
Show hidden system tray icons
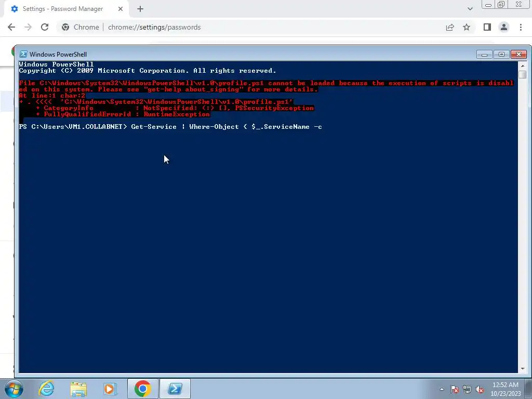[x=442, y=389]
